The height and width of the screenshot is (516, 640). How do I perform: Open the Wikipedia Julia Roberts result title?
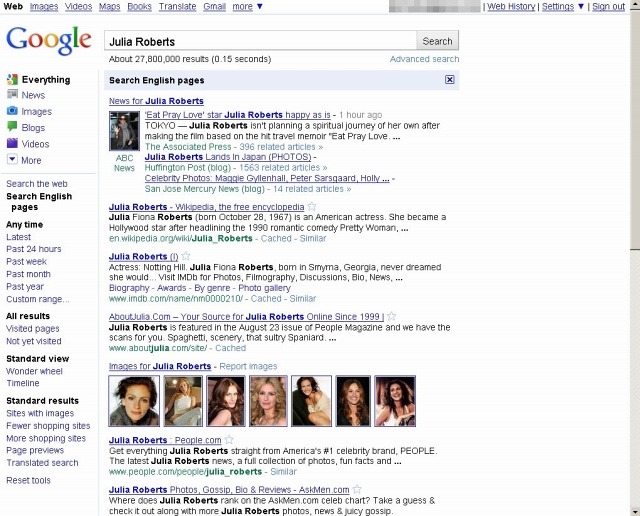(x=207, y=207)
